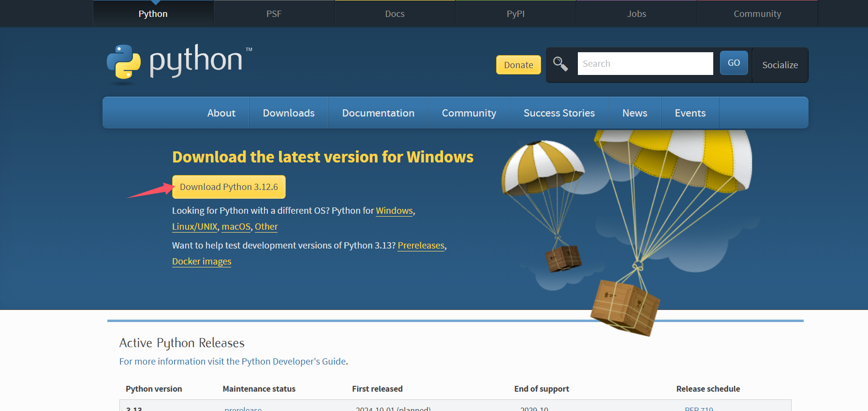This screenshot has height=411, width=868.
Task: Click the magnifying glass search icon
Action: click(560, 64)
